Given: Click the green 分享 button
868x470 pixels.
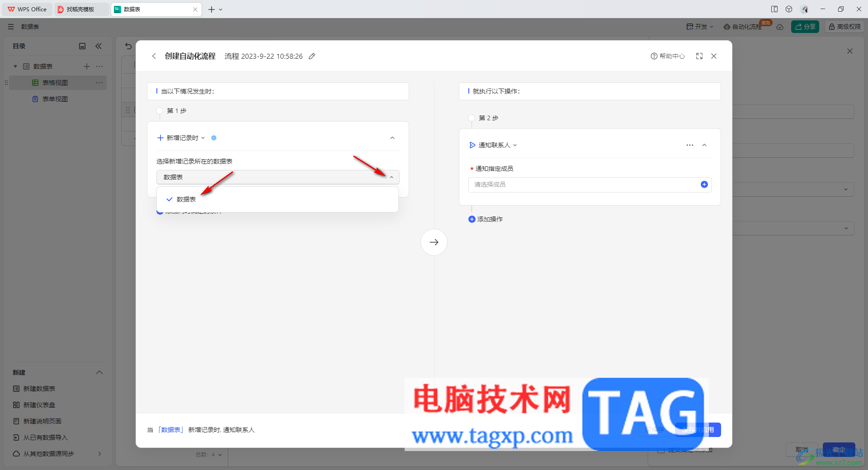Looking at the screenshot, I should point(805,27).
